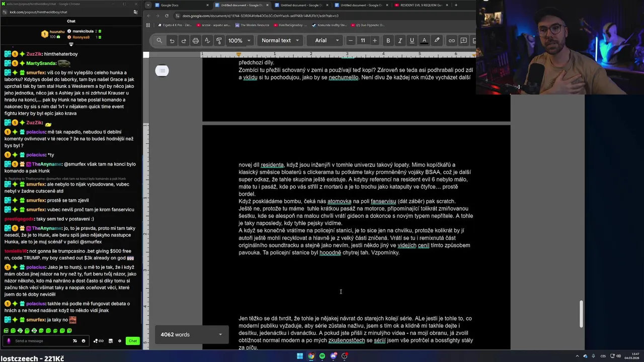Open the Duo Hypnotic bookmark

pyautogui.click(x=368, y=25)
